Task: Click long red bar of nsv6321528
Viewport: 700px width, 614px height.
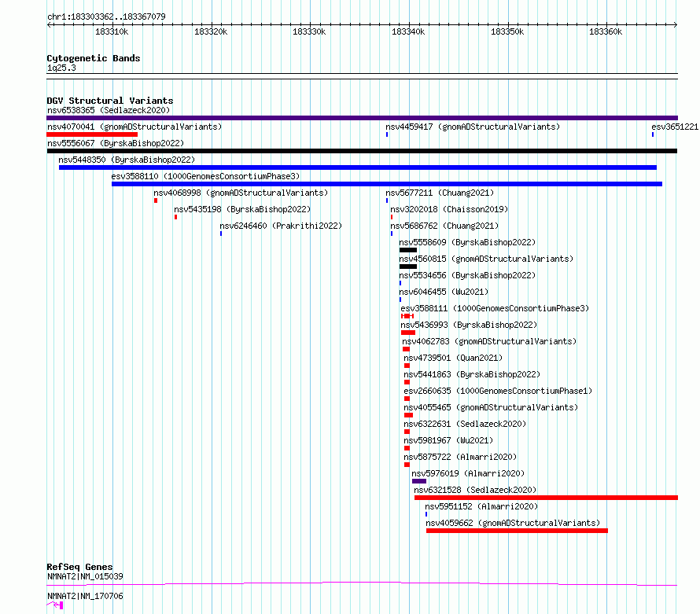Action: tap(546, 498)
